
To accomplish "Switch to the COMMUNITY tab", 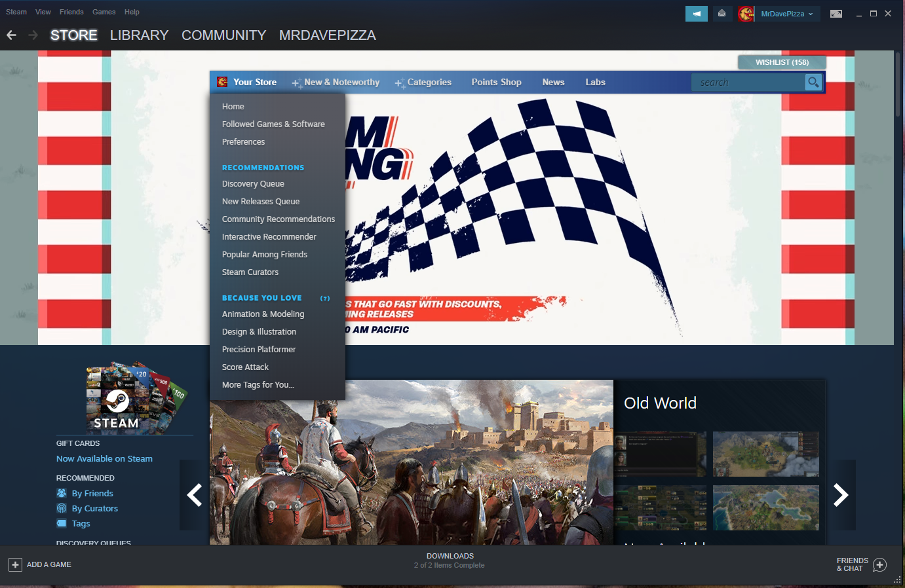I will (223, 35).
